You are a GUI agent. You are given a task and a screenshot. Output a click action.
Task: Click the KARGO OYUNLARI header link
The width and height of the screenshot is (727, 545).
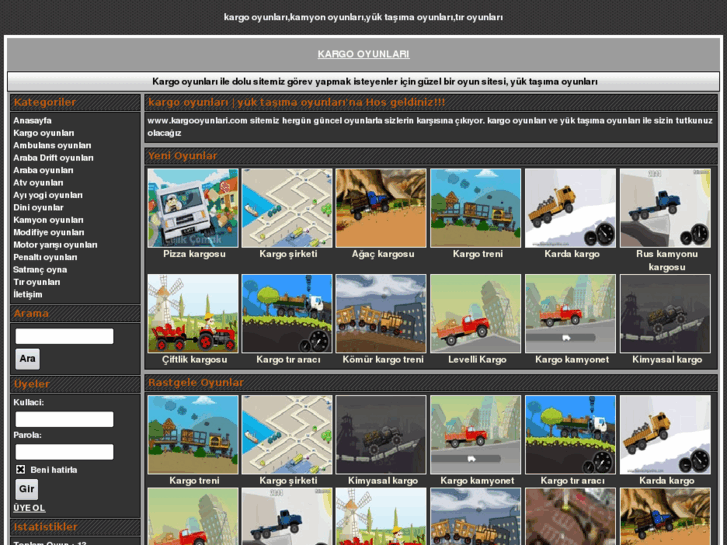363,54
